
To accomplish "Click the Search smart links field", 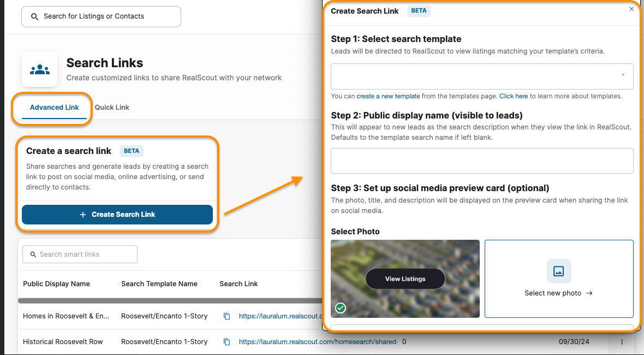I will click(80, 255).
